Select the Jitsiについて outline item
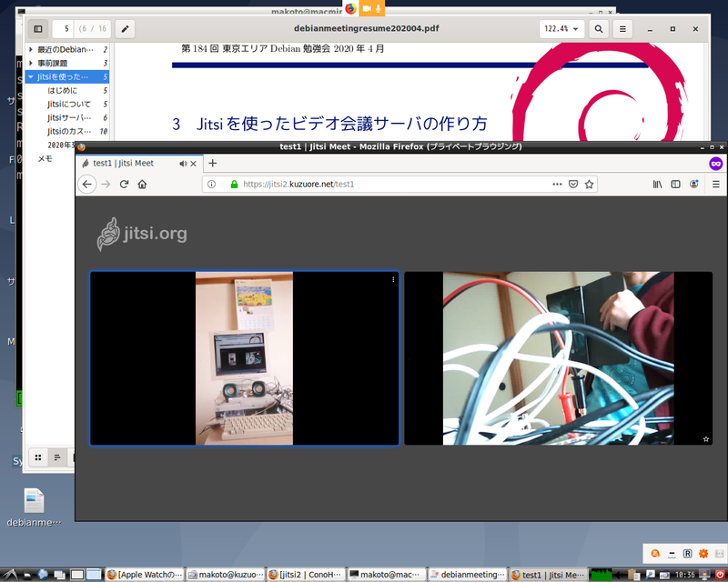 click(x=69, y=104)
